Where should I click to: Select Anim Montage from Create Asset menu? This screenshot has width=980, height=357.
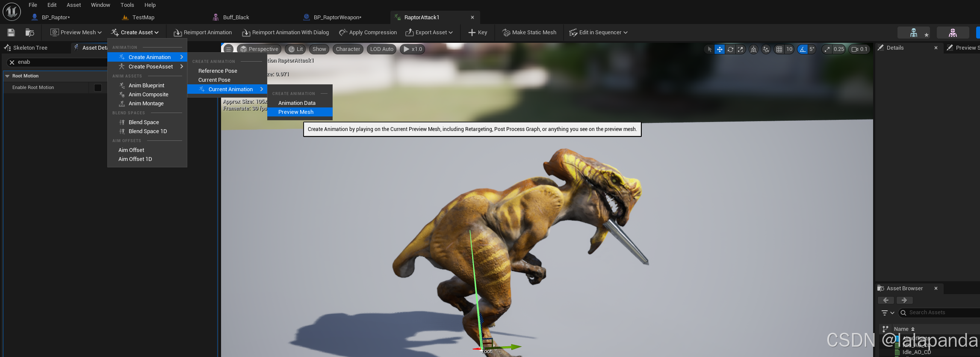[147, 104]
